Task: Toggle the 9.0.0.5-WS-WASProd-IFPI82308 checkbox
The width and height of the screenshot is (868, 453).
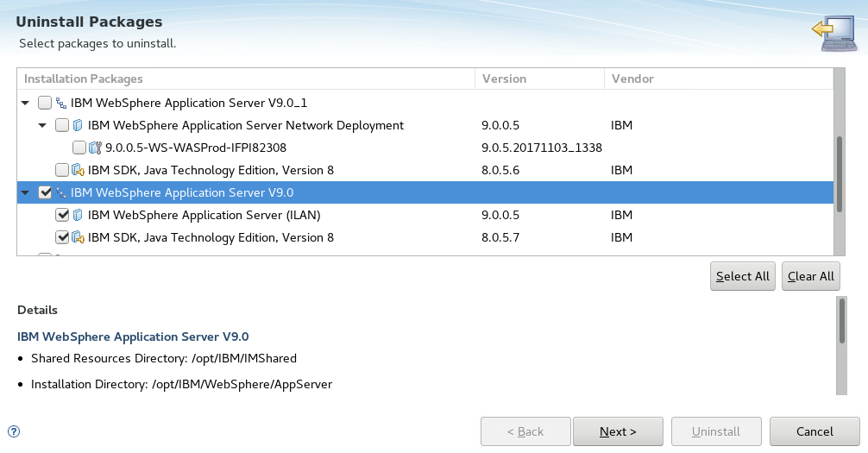Action: [79, 148]
